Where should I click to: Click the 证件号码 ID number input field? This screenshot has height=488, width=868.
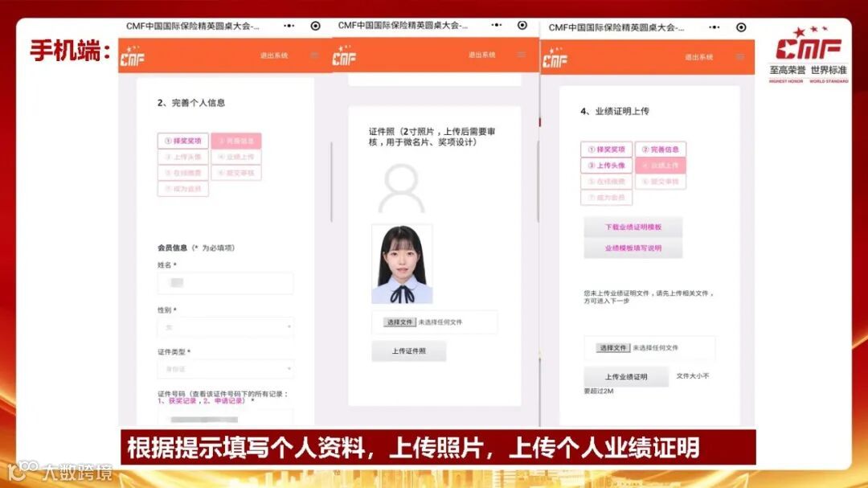pos(225,418)
